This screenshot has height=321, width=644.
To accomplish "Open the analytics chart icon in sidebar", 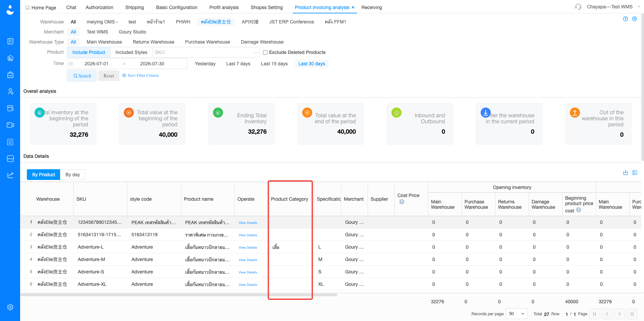I will tap(10, 175).
